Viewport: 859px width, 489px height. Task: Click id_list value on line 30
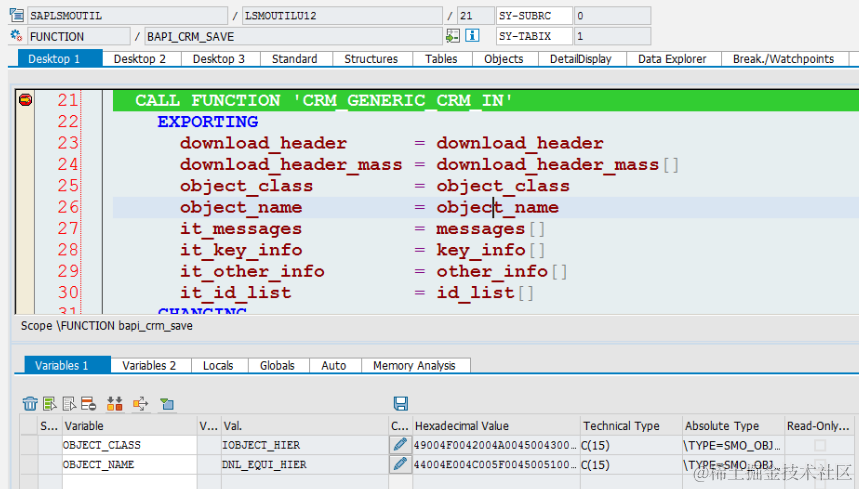click(x=475, y=292)
